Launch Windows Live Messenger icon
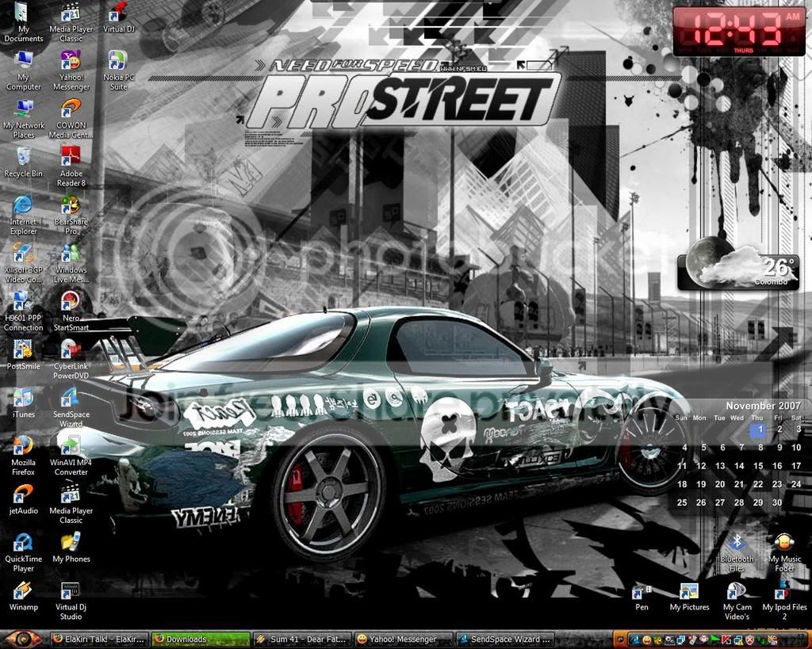The height and width of the screenshot is (649, 812). [x=71, y=263]
